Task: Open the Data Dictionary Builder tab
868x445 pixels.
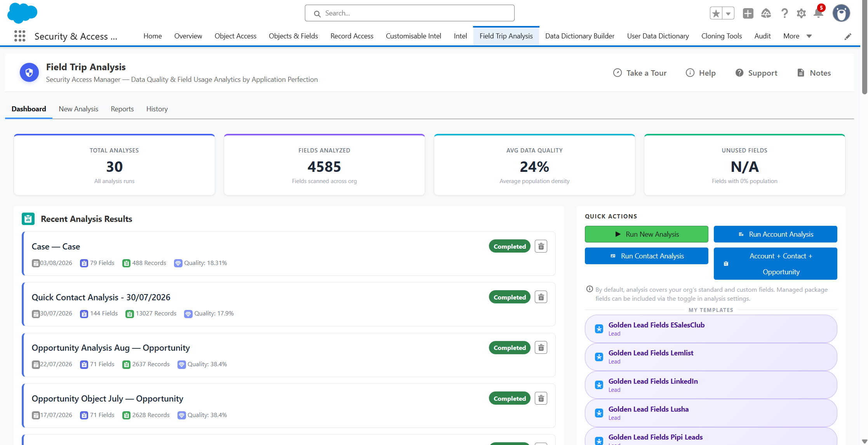Action: pyautogui.click(x=580, y=36)
